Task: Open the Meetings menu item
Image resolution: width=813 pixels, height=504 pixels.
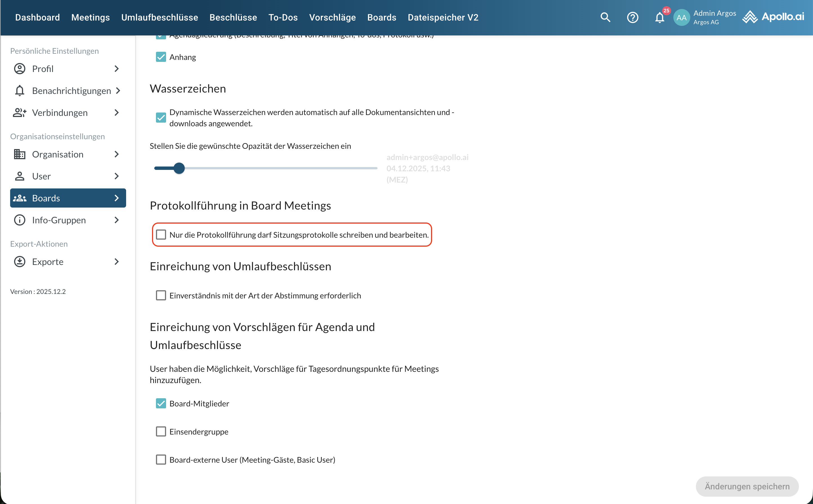Action: 90,17
